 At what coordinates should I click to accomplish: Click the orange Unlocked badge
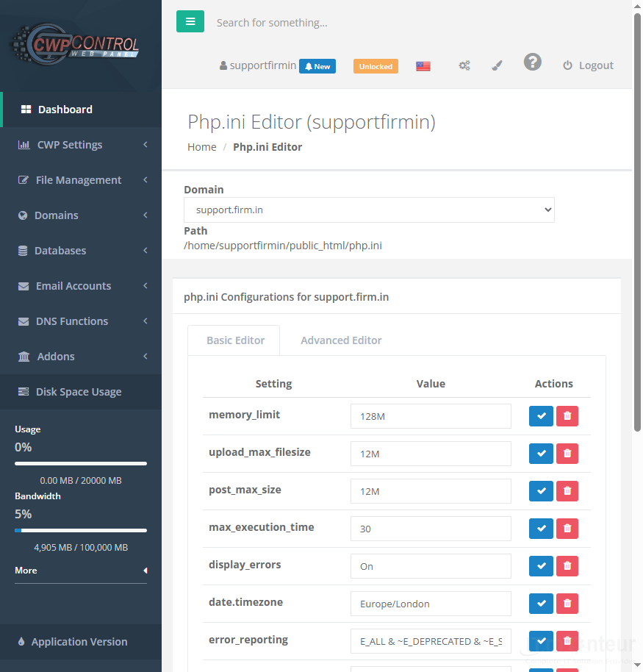376,66
